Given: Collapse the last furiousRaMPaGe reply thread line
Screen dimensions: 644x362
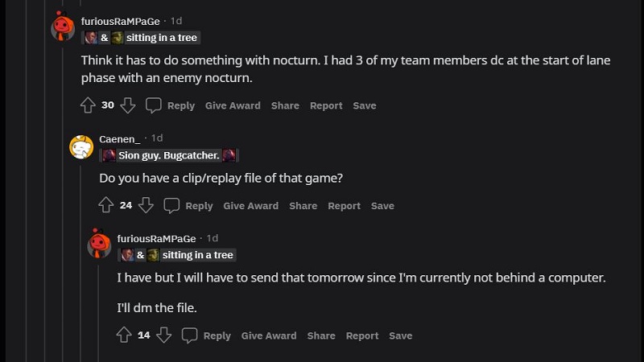Looking at the screenshot, I should (99, 313).
